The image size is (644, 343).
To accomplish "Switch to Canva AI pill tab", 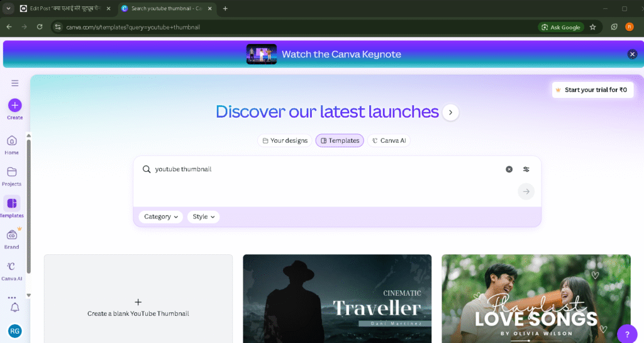I will point(389,140).
